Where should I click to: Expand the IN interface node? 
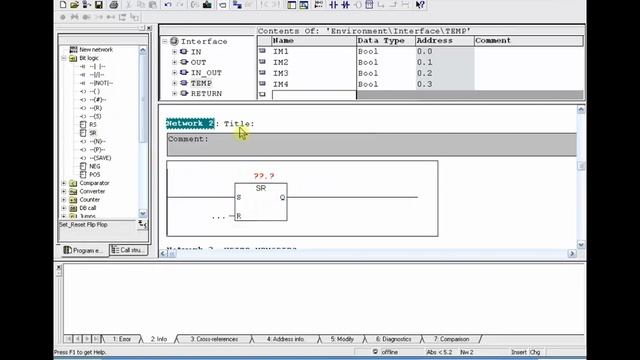[174, 52]
